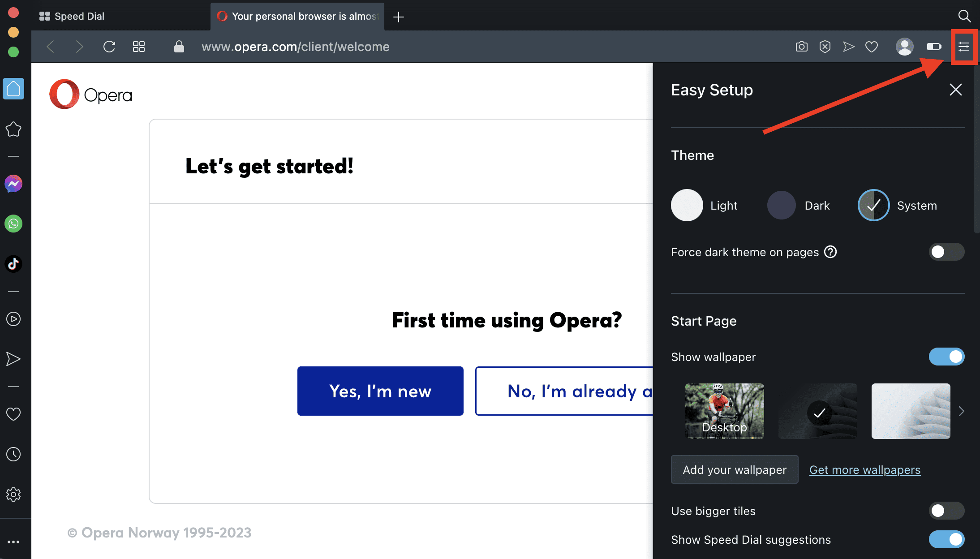Open the sidebar Settings gear
The image size is (980, 559).
point(13,494)
